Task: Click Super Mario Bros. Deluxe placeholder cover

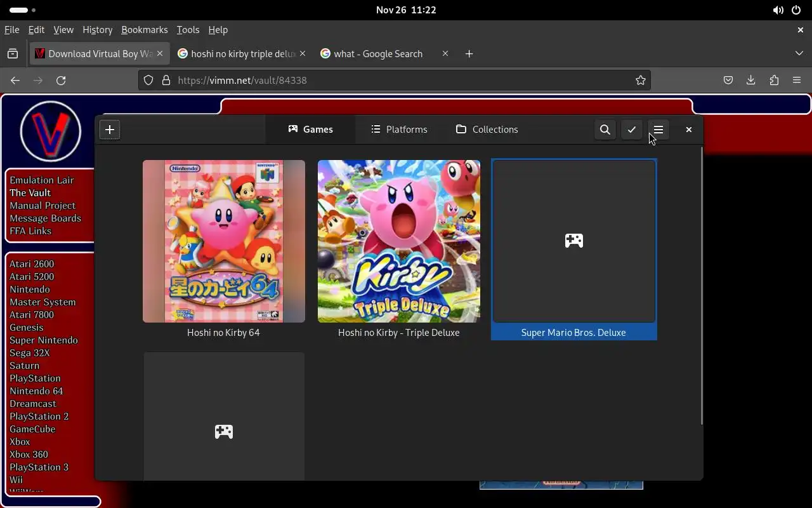Action: pyautogui.click(x=574, y=241)
